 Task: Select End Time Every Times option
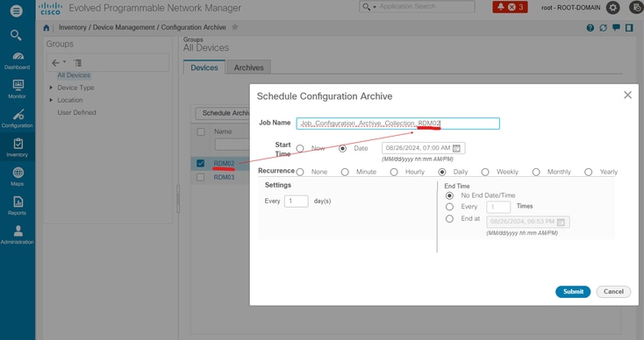tap(450, 207)
